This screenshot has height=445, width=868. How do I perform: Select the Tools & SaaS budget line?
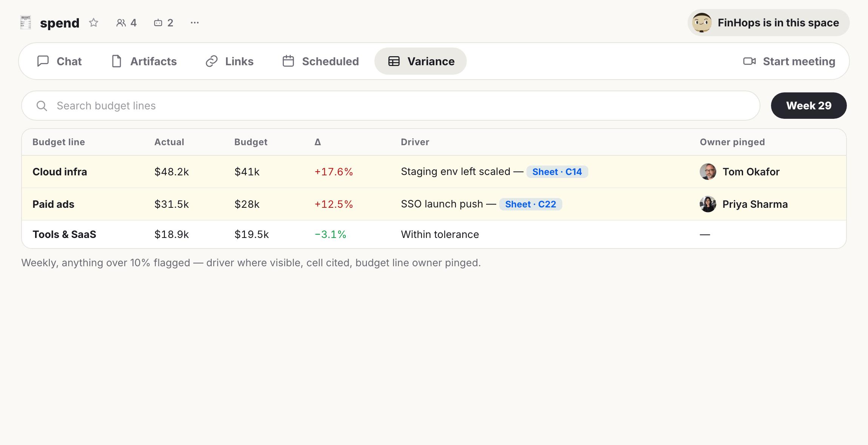click(x=64, y=235)
